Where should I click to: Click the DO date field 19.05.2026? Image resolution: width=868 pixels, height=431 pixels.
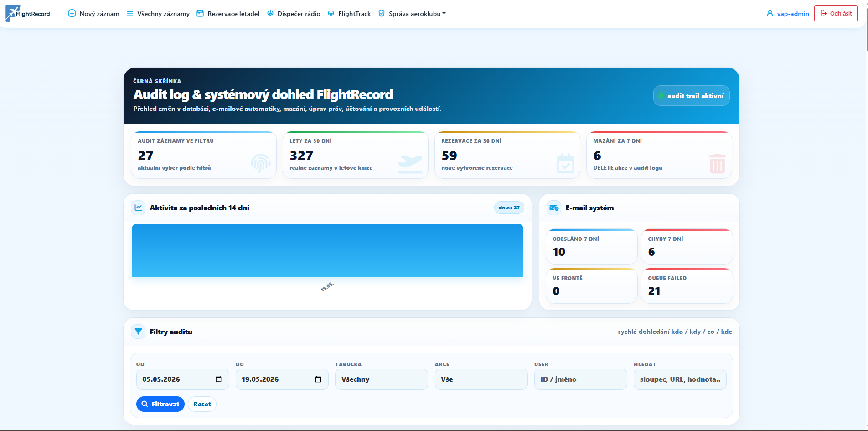[x=282, y=379]
